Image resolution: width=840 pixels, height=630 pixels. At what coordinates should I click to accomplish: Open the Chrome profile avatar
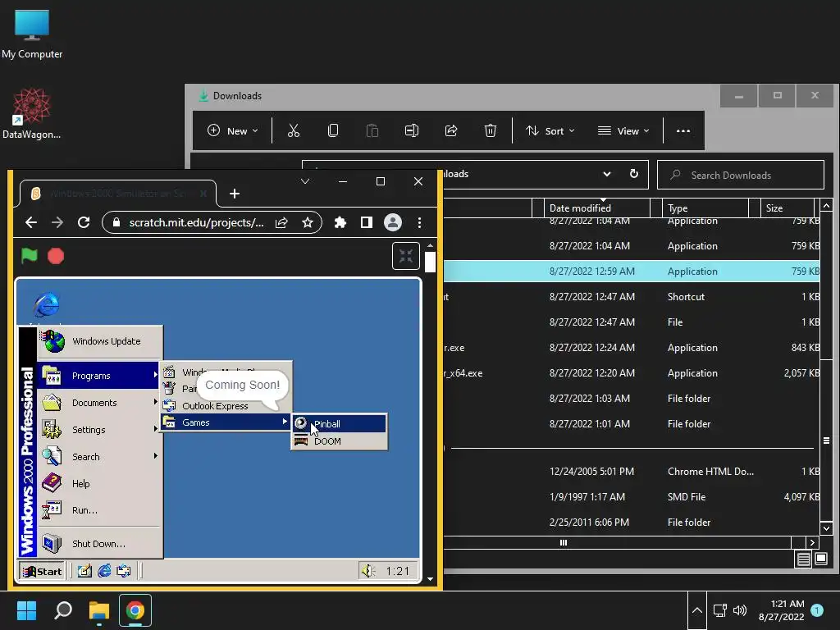(393, 222)
